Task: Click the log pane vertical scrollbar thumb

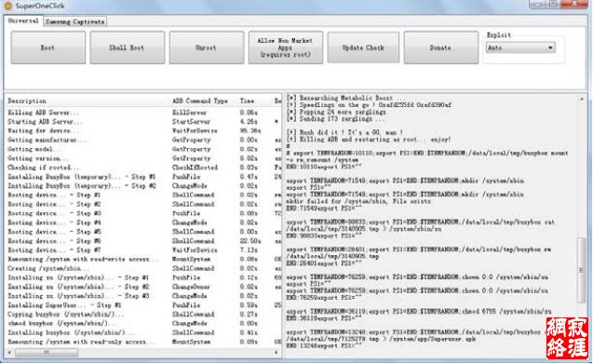Action: 582,269
